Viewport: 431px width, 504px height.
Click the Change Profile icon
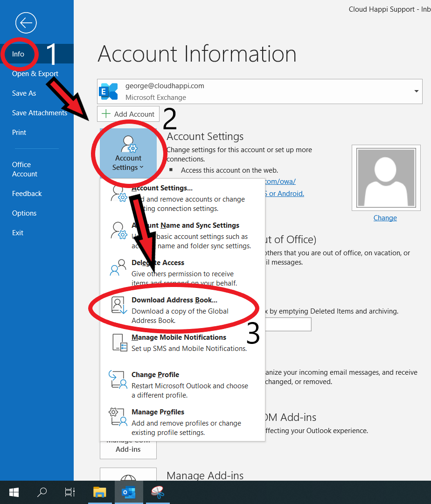coord(118,379)
